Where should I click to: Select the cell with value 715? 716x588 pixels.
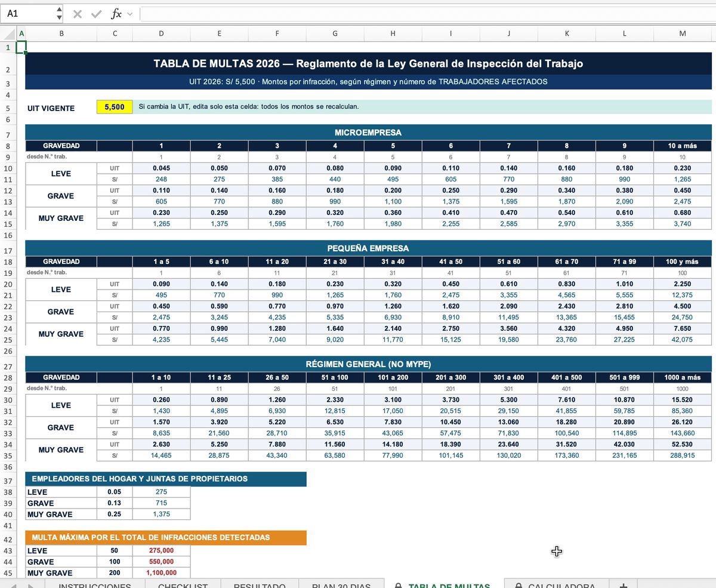[x=161, y=503]
